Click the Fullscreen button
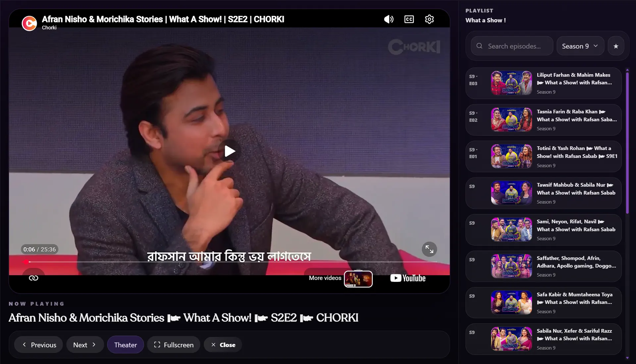 coord(174,345)
